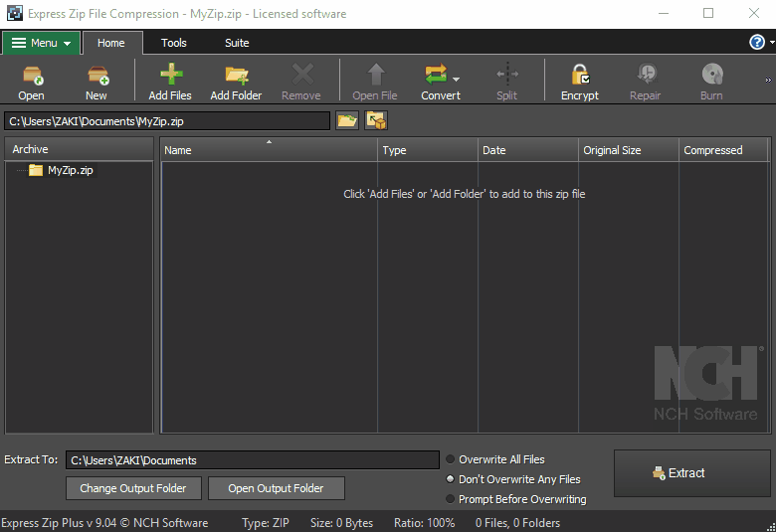Sort by the Type column header
The width and height of the screenshot is (776, 532).
click(428, 150)
